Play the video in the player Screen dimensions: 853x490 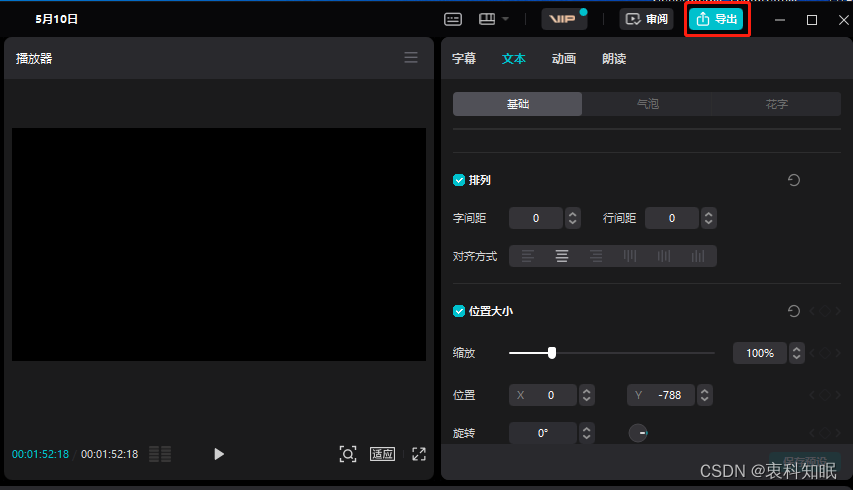(219, 454)
